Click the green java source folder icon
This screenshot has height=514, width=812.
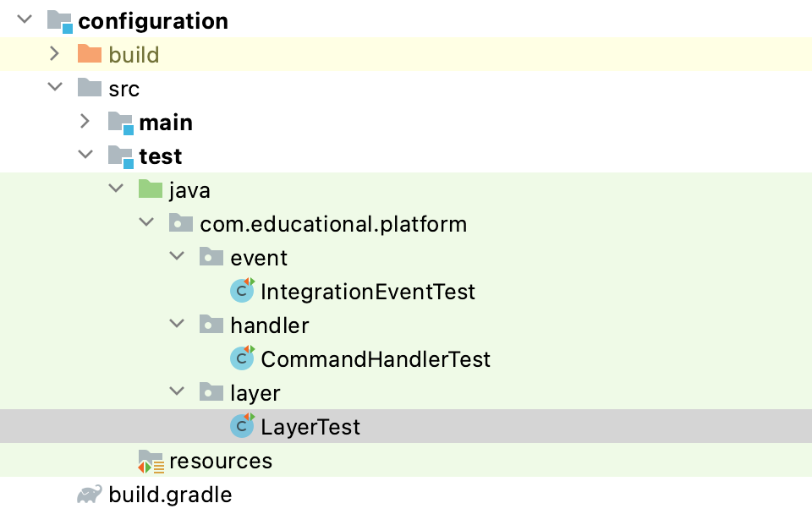(151, 190)
